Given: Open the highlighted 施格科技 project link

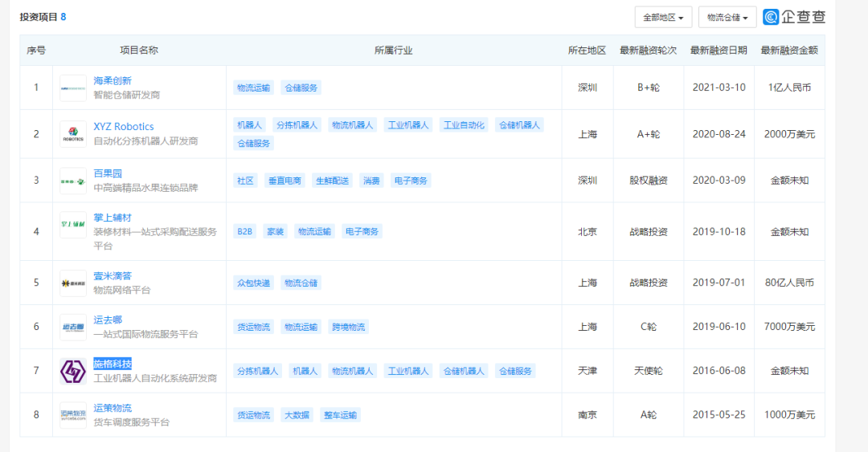Looking at the screenshot, I should pyautogui.click(x=113, y=364).
